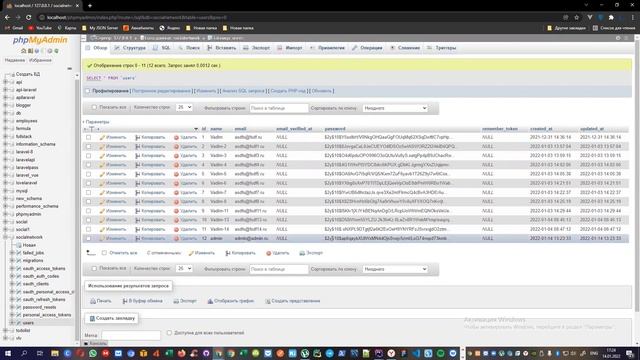
Task: Click the phpMyAdmin logo
Action: coord(40,40)
